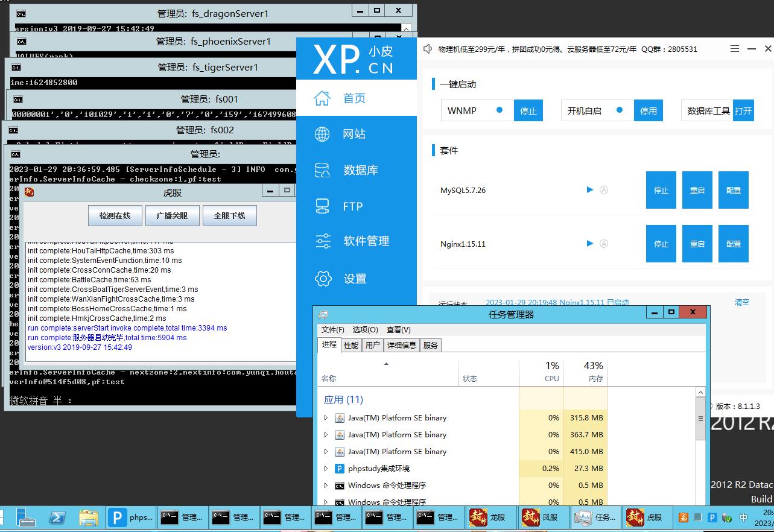Screen dimensions: 774x532
Task: Open 数据库 section in phpStudy sidebar
Action: click(x=356, y=170)
